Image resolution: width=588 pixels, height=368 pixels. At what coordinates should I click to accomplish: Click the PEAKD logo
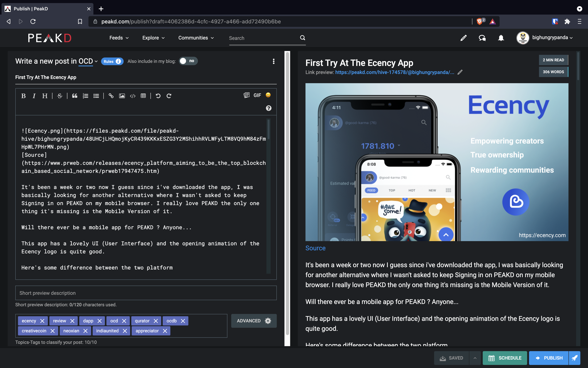(x=50, y=38)
